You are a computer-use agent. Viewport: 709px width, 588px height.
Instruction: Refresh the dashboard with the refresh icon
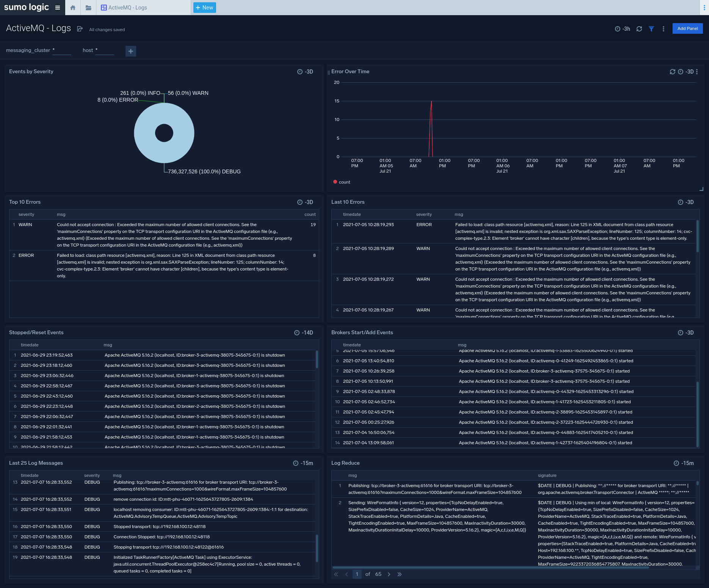point(639,28)
